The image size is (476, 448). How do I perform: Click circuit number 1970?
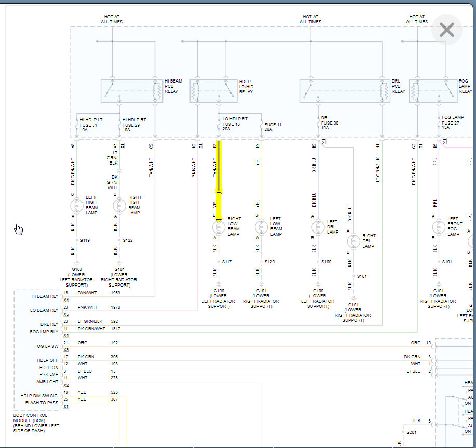pos(115,307)
